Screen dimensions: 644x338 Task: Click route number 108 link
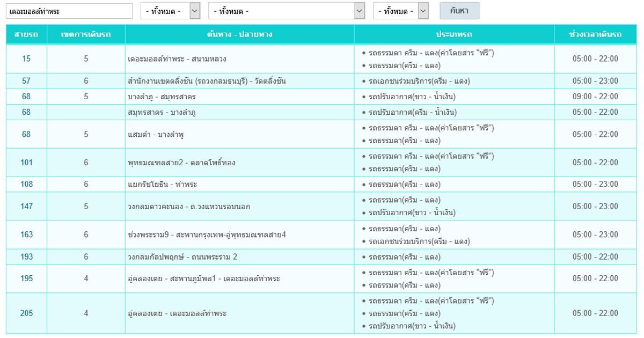tap(26, 184)
